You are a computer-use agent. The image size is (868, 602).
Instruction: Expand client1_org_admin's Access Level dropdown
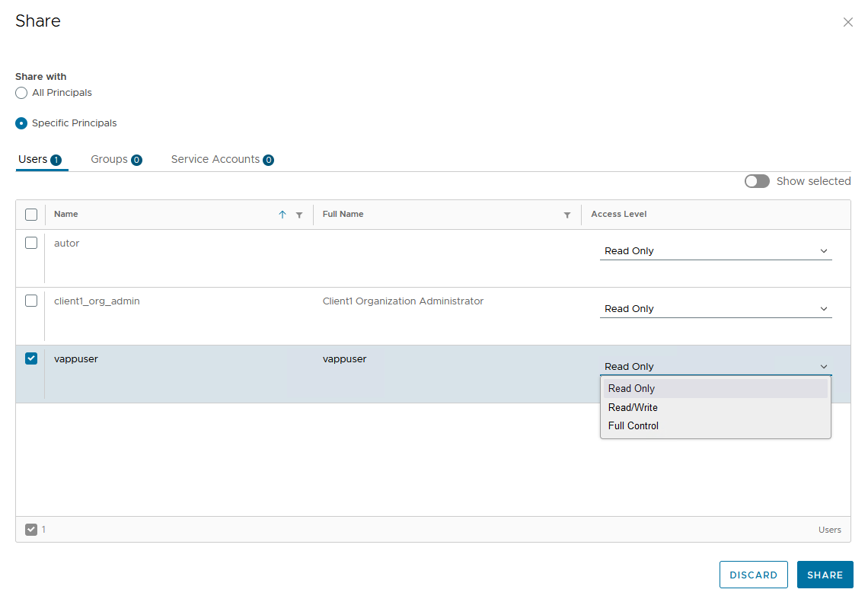[715, 309]
